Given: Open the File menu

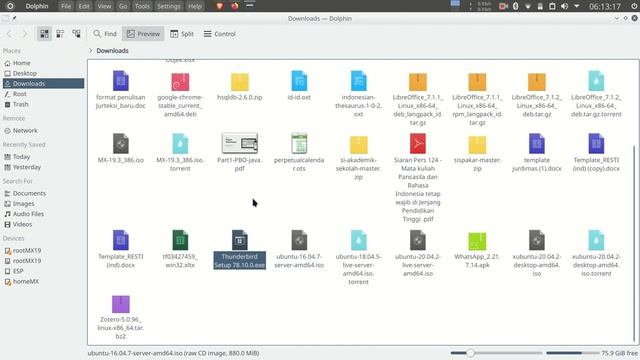Looking at the screenshot, I should tap(66, 6).
